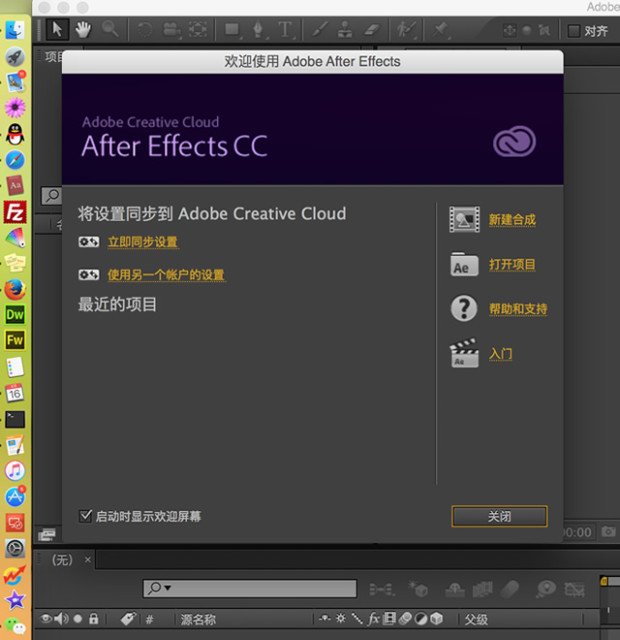Click the hide shy layers timeline button
Image resolution: width=620 pixels, height=640 pixels.
[455, 589]
